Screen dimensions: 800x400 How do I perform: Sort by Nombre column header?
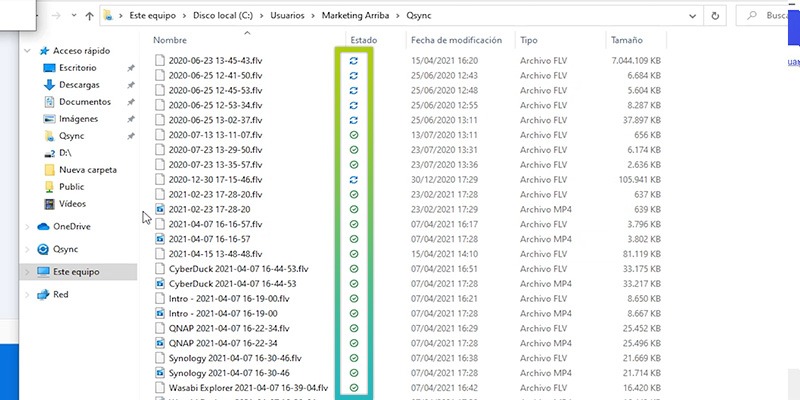coord(170,40)
